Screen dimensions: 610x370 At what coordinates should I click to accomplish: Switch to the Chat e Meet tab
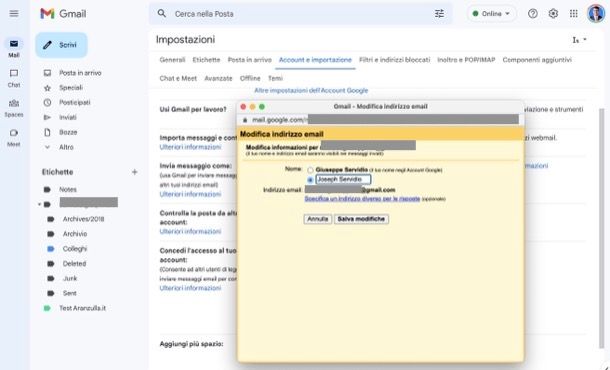pos(178,78)
